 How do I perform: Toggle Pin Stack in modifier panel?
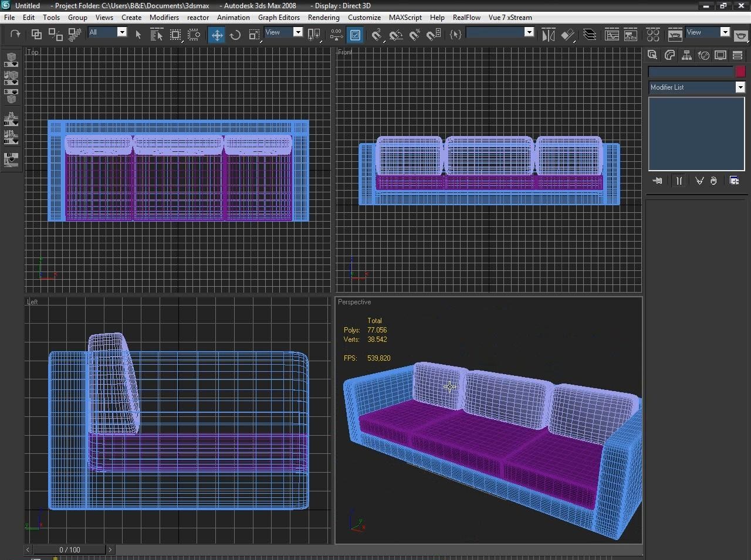click(657, 181)
